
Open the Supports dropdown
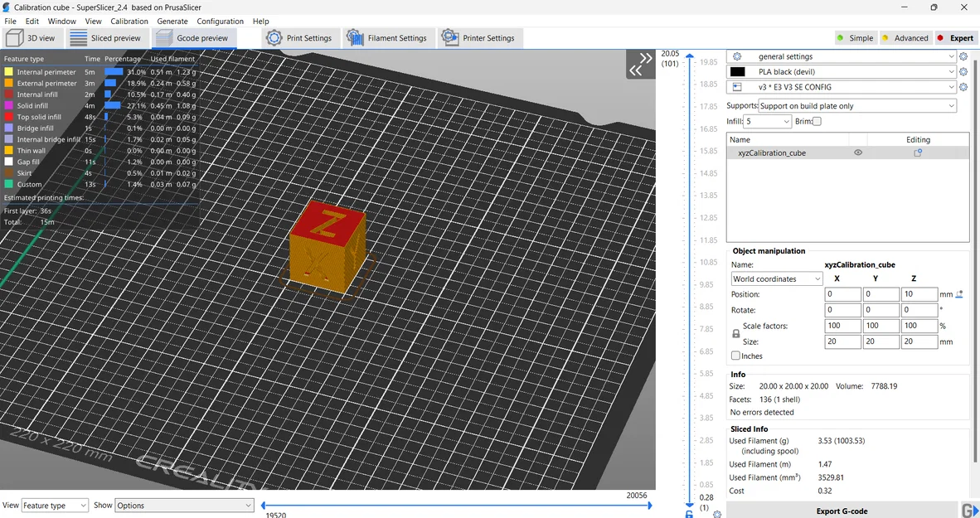[856, 105]
